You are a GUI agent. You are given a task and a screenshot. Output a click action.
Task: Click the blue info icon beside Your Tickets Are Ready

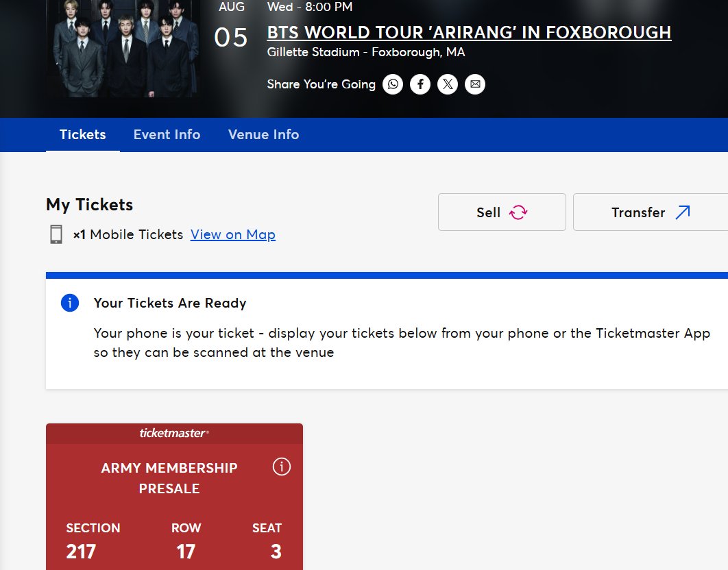(70, 303)
